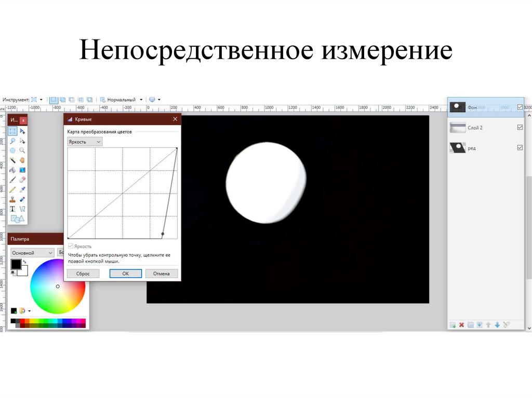This screenshot has width=532, height=398.
Task: Choose the Paint Bucket tool
Action: [13, 170]
